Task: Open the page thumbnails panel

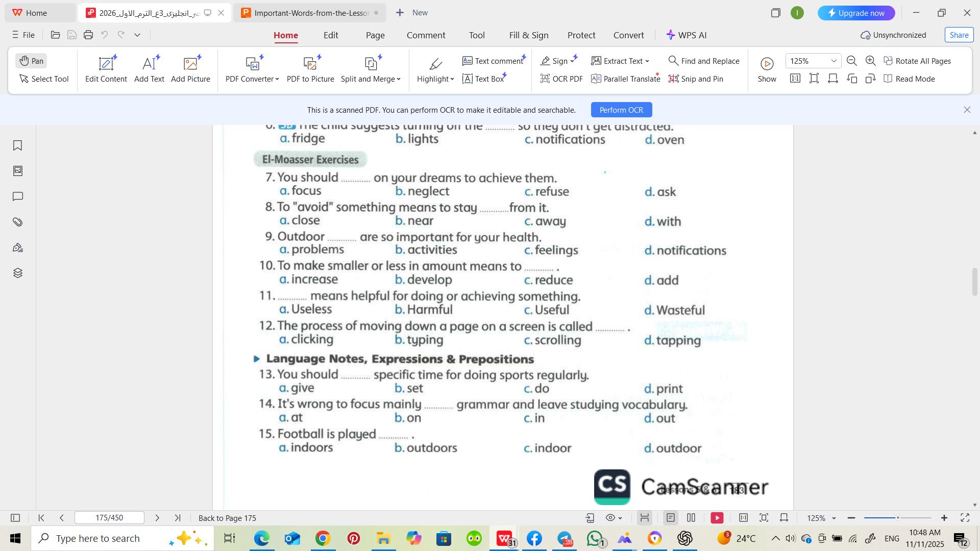Action: (x=17, y=171)
